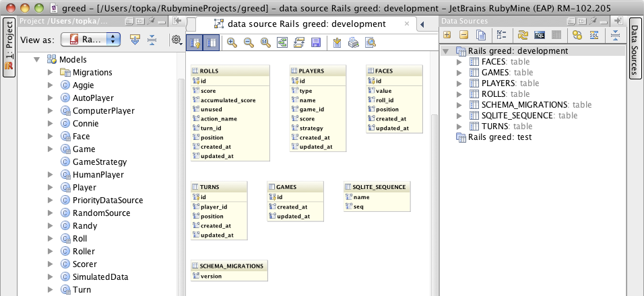
Task: Open the Data Sources side tab
Action: tap(635, 47)
